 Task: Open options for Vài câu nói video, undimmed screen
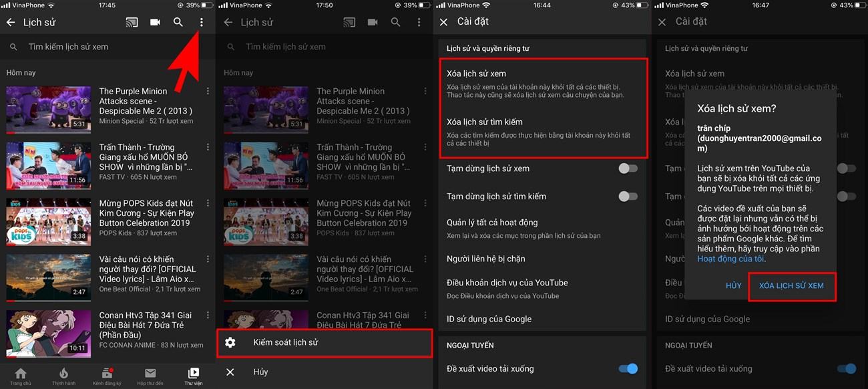tap(208, 259)
